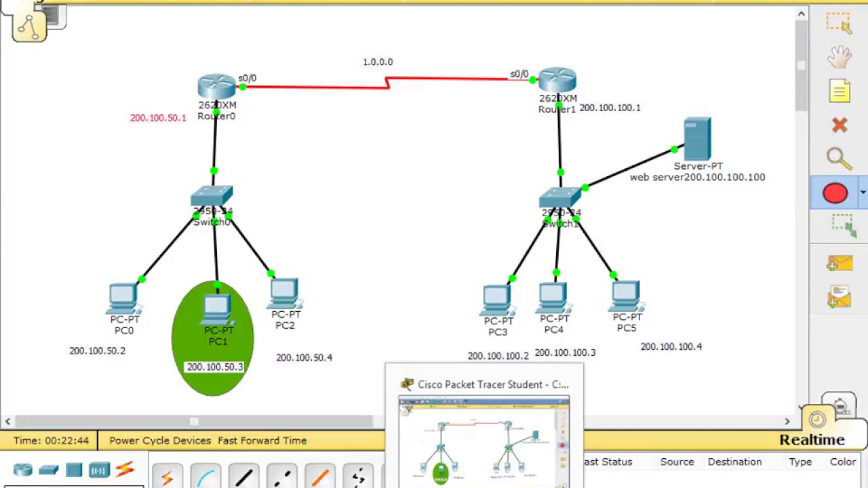Select the Place Note tool
The width and height of the screenshot is (868, 488).
[840, 91]
